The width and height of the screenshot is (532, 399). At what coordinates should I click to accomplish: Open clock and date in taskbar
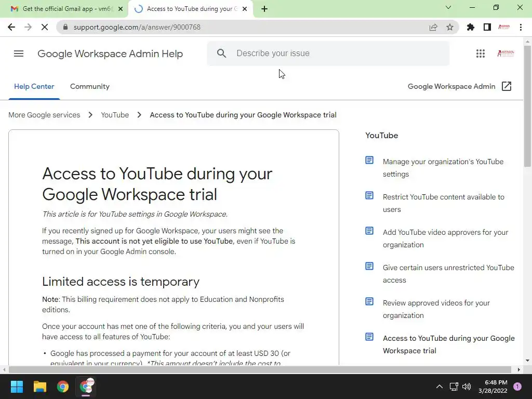point(493,387)
